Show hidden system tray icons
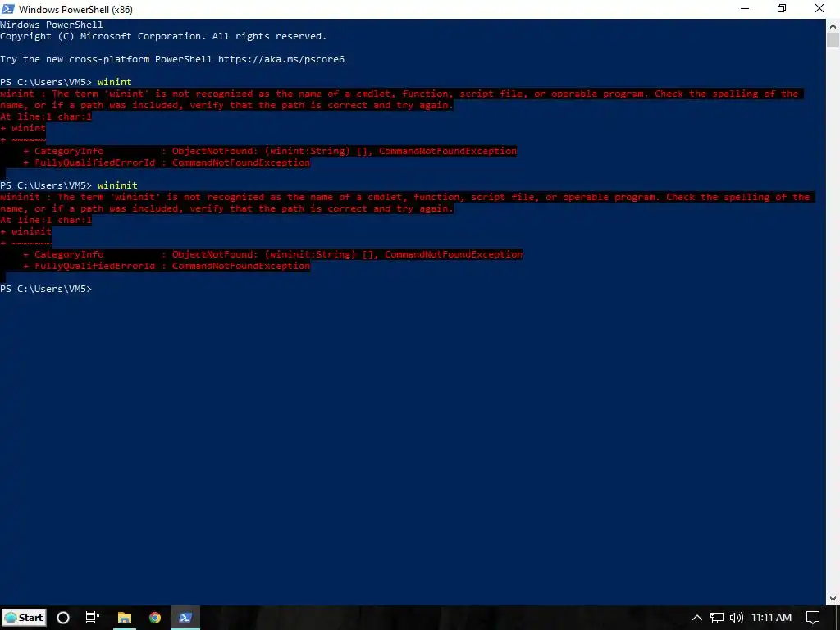The width and height of the screenshot is (840, 630). (697, 618)
